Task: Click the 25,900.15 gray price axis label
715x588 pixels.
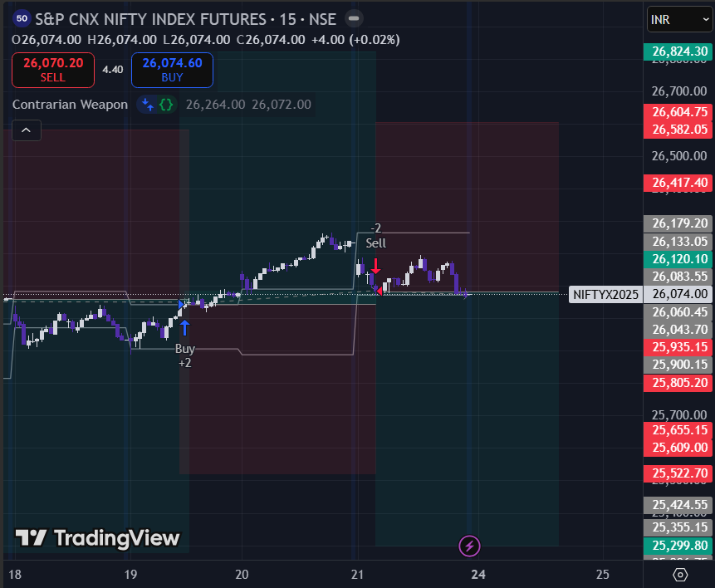Action: click(679, 365)
